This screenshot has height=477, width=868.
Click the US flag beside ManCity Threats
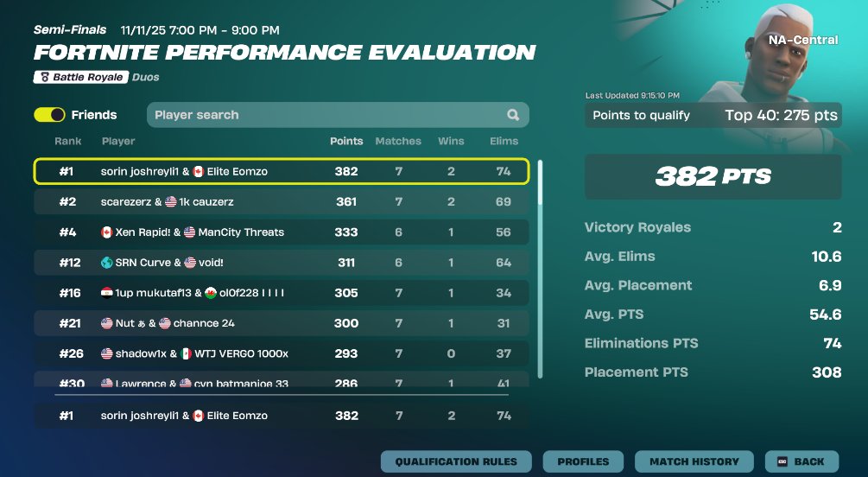(189, 232)
